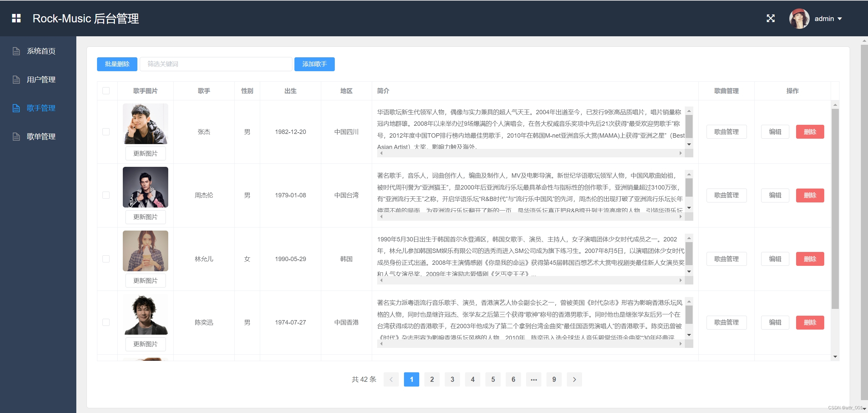The height and width of the screenshot is (413, 868).
Task: Check the row checkbox for 张杰
Action: 106,132
